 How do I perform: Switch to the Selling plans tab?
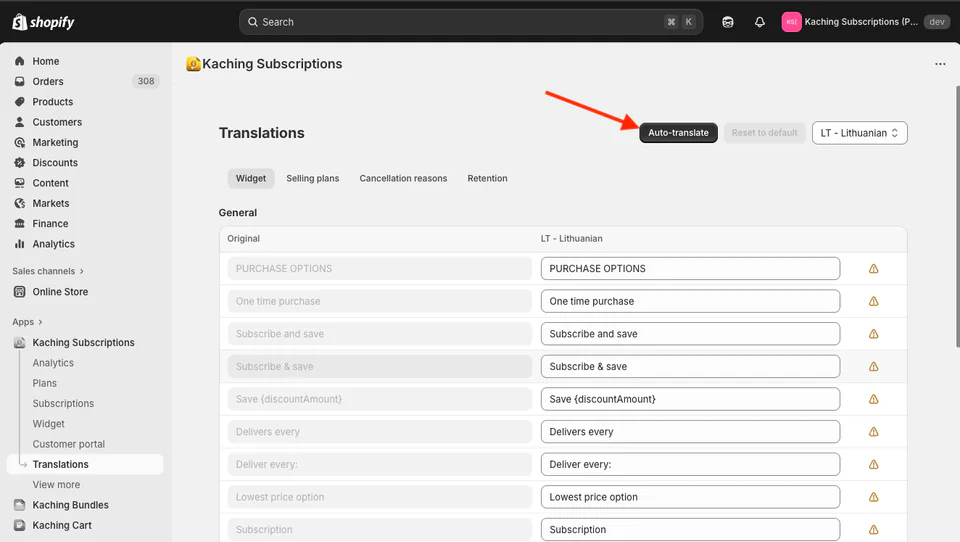tap(312, 178)
